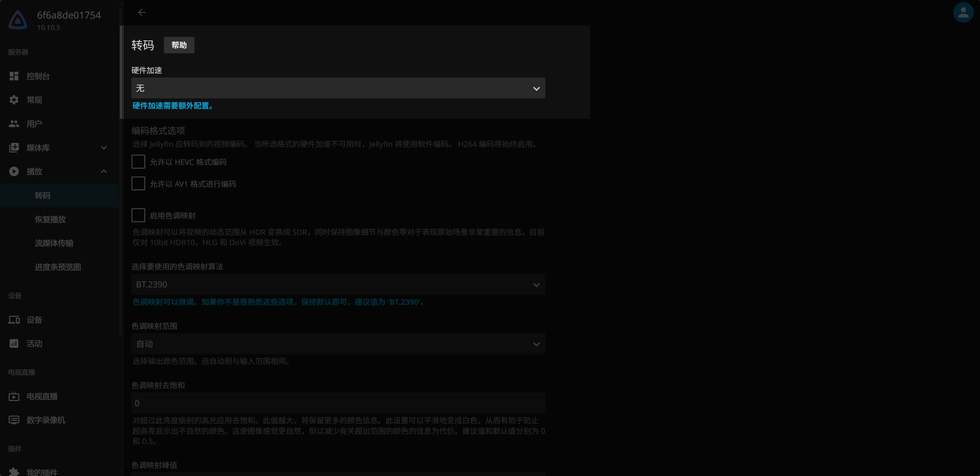
Task: Open 数字录像机 menu item
Action: click(59, 420)
